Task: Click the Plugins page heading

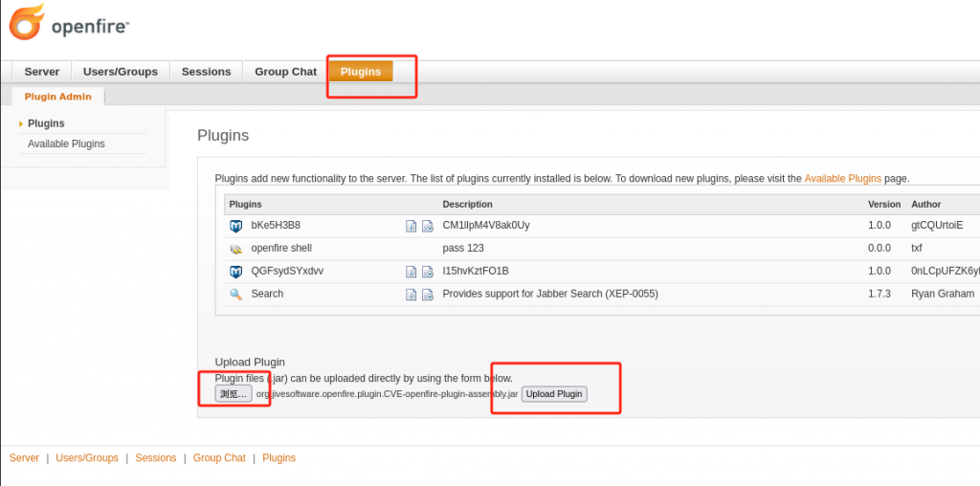Action: (x=223, y=136)
